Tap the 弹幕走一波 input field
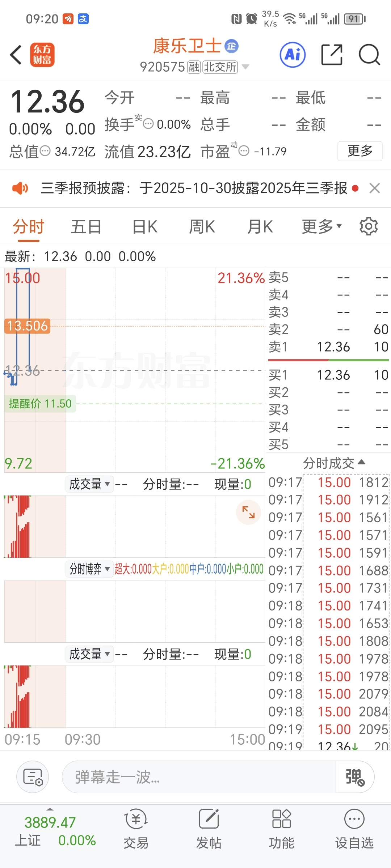Image resolution: width=391 pixels, height=868 pixels. click(199, 777)
